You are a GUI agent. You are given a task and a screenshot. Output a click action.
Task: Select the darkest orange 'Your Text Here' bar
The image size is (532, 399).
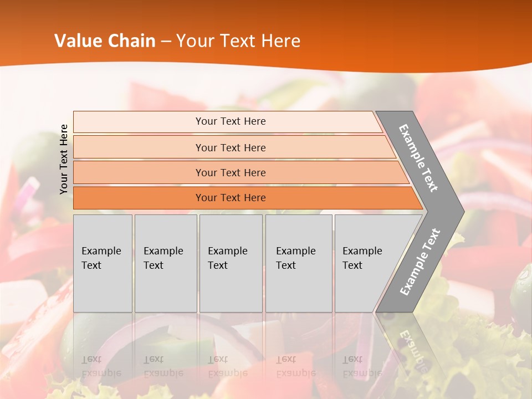[230, 198]
